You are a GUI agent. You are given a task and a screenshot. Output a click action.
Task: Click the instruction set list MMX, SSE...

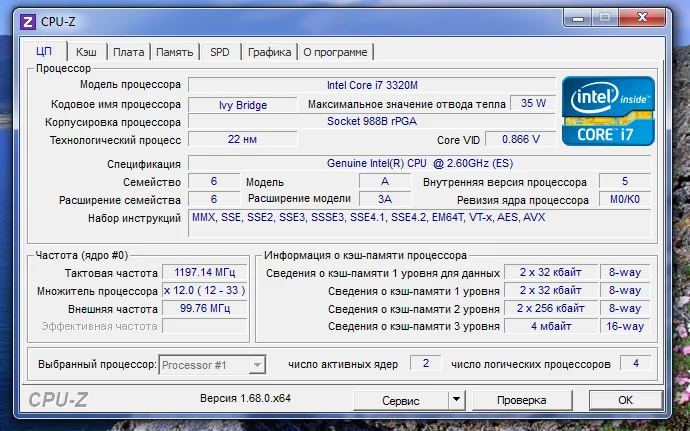tap(420, 224)
